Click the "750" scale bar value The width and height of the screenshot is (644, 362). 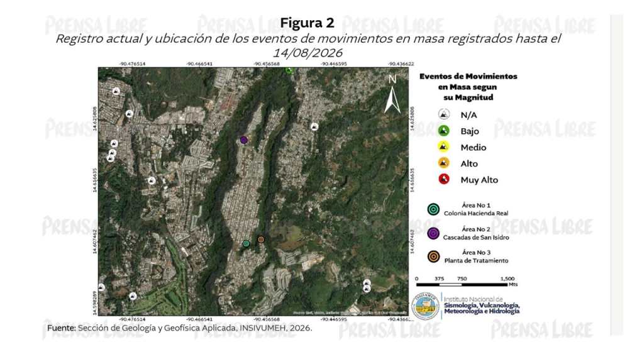pyautogui.click(x=462, y=278)
